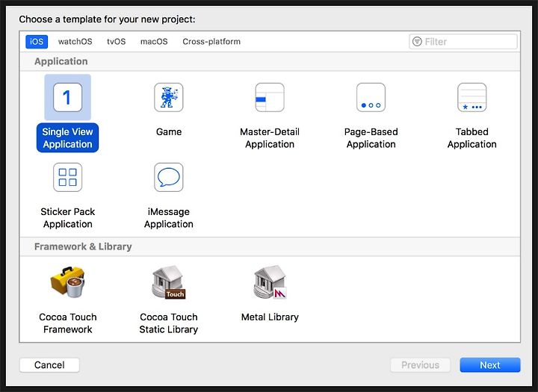Select the iMessage Application speech bubble icon
538x392 pixels.
click(168, 177)
